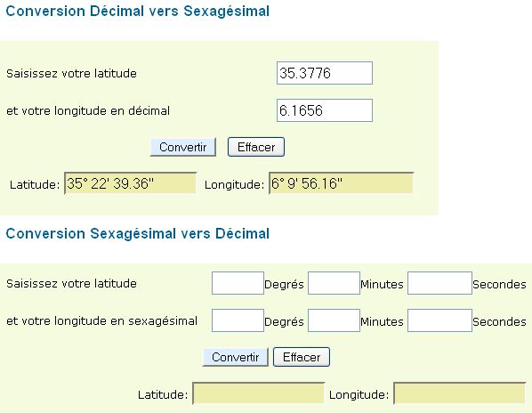The height and width of the screenshot is (413, 532).
Task: Click Effacer in the Sexagésimal vers Décimal section
Action: pos(302,357)
